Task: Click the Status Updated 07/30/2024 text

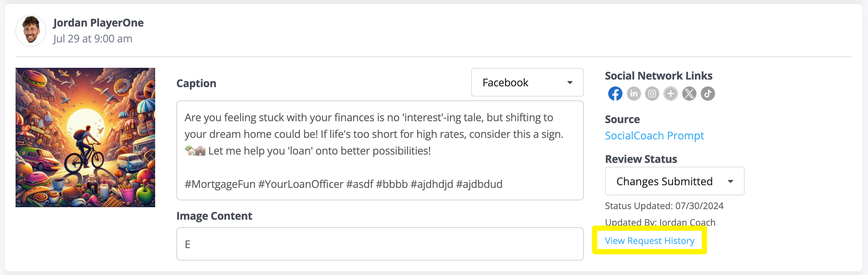Action: point(664,206)
